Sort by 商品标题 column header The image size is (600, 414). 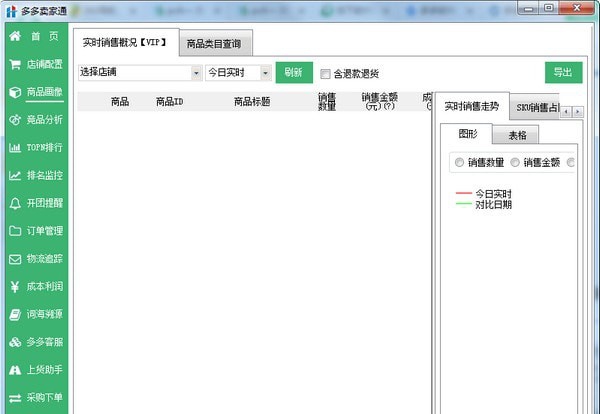252,102
